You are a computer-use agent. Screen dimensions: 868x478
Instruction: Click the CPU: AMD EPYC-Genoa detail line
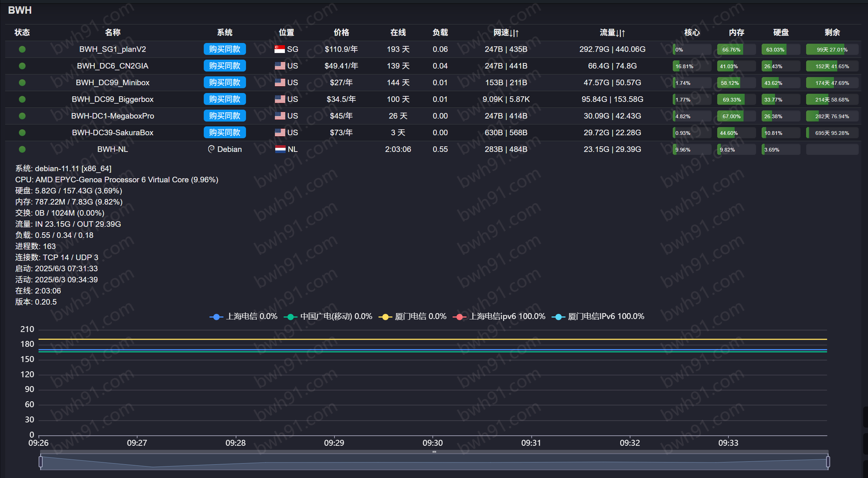pyautogui.click(x=117, y=180)
